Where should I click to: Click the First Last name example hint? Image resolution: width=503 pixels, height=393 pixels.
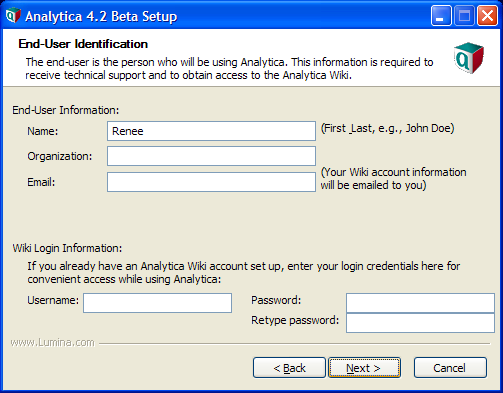387,128
